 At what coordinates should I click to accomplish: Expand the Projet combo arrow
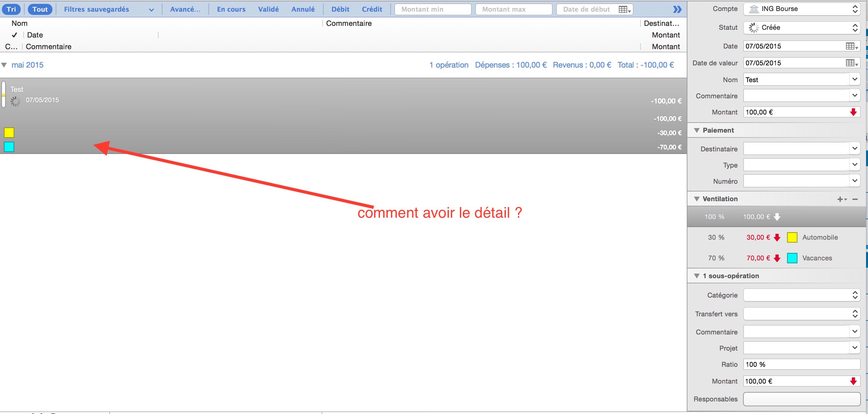click(x=854, y=348)
